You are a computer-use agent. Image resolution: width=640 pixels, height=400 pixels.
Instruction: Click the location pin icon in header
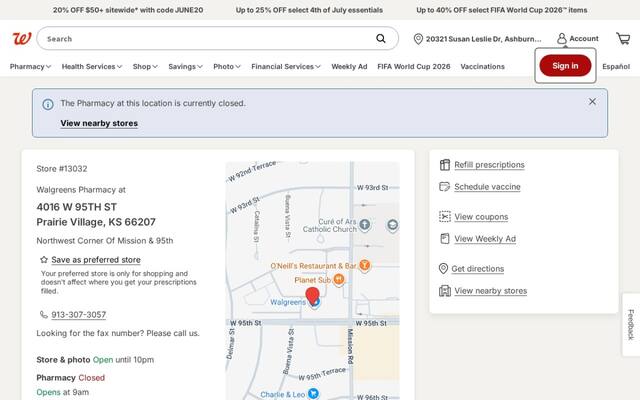click(418, 39)
